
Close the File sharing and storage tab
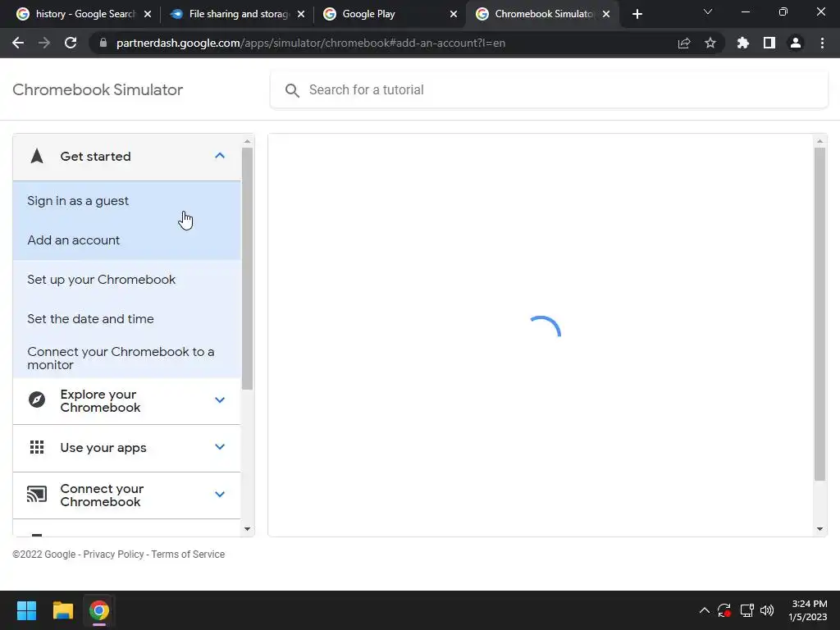tap(301, 14)
